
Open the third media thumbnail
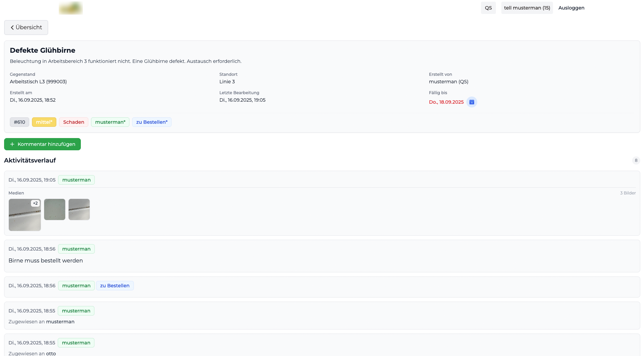pos(79,209)
